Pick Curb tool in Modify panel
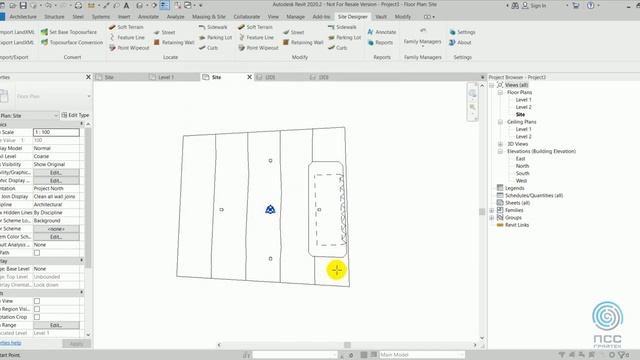This screenshot has height=360, width=640. pyautogui.click(x=337, y=48)
